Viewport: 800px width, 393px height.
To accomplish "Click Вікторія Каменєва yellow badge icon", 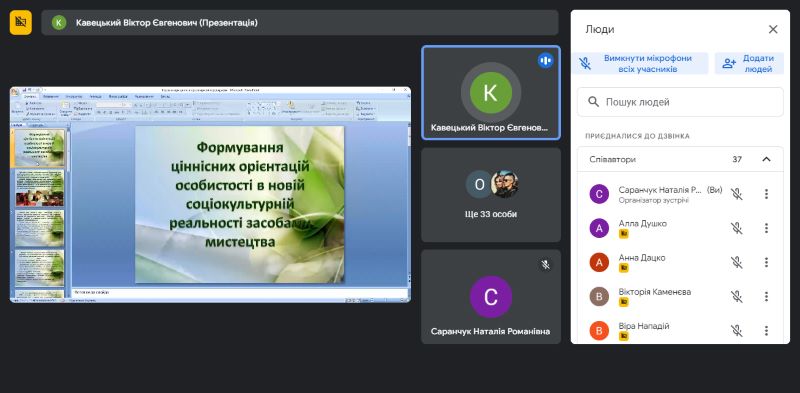I will coord(623,302).
